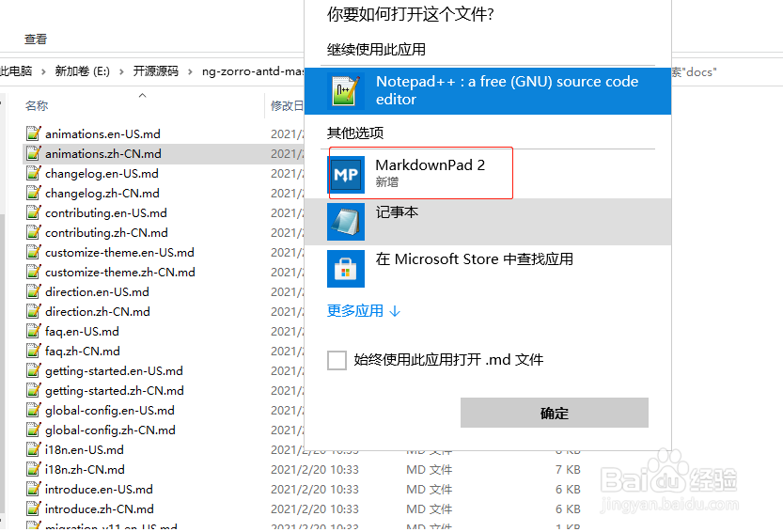Choose the 记事本 option label
Viewport: 783px width, 532px height.
pos(397,212)
